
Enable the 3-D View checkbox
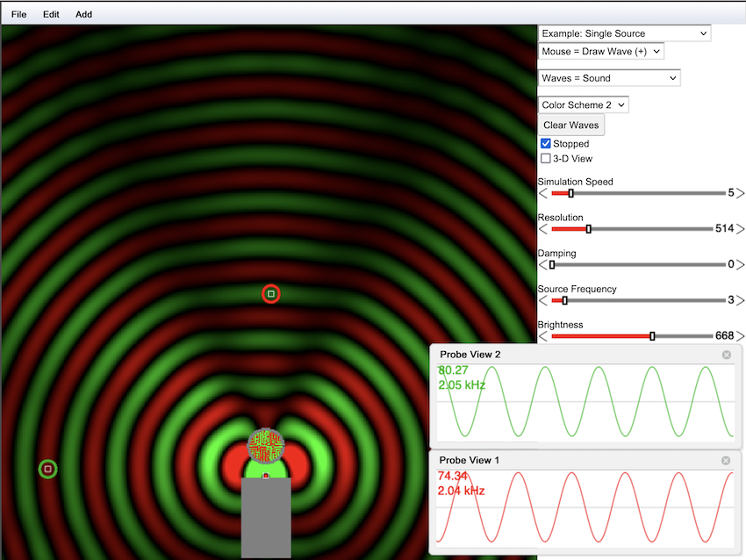(x=546, y=159)
